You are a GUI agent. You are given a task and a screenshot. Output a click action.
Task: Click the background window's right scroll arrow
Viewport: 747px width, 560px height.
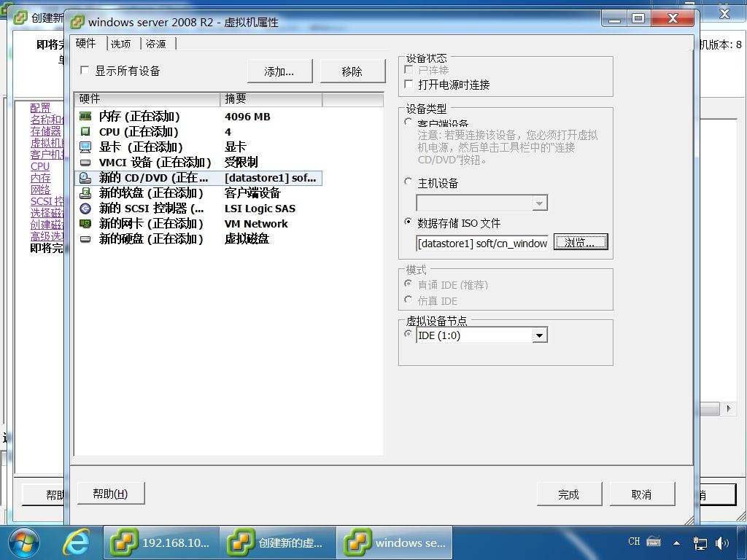[x=728, y=408]
